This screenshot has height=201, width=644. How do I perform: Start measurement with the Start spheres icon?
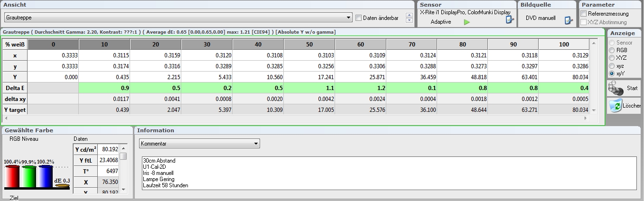(x=616, y=88)
